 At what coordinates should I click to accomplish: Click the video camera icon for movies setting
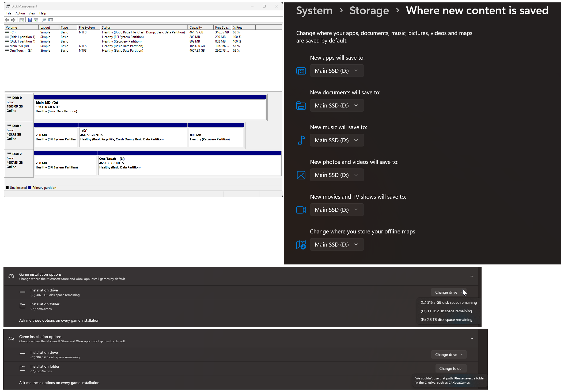tap(301, 210)
